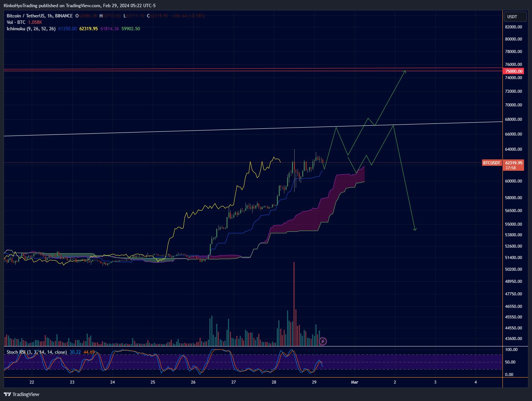Select the Stoch RSI (3, 3, 14, 14, close) legend
532x401 pixels.
coord(37,352)
